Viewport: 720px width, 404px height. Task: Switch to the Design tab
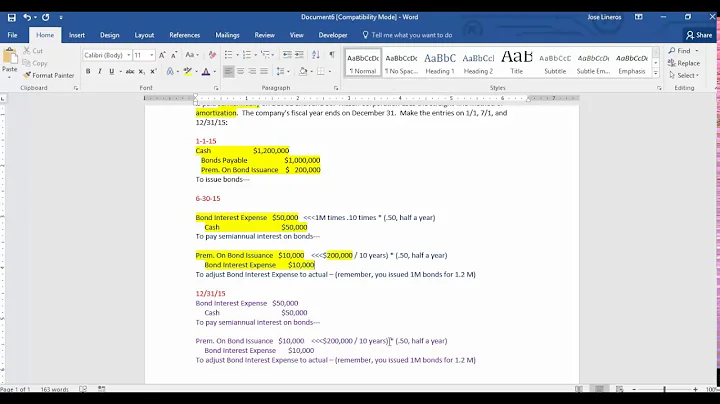pos(109,35)
